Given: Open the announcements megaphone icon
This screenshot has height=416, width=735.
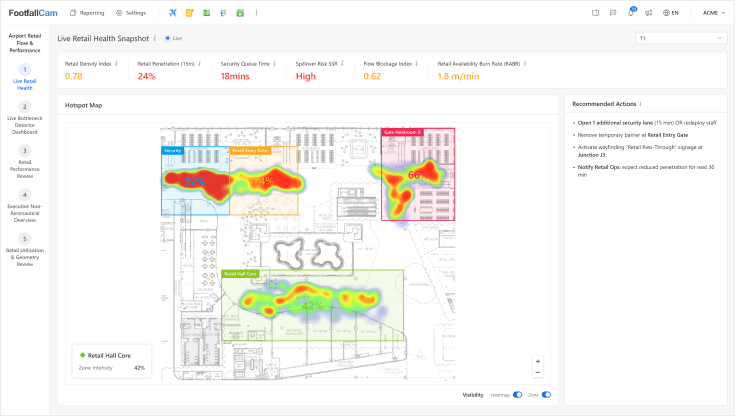Looking at the screenshot, I should coord(648,13).
